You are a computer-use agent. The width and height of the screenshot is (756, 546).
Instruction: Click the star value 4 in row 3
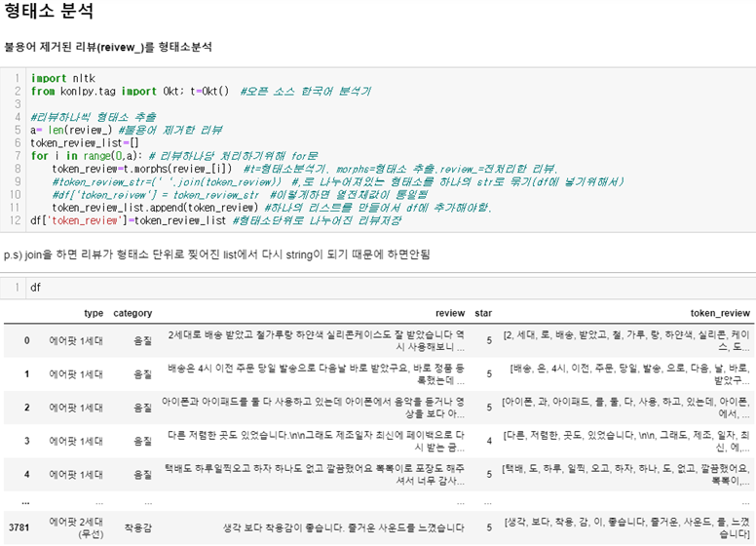point(489,441)
